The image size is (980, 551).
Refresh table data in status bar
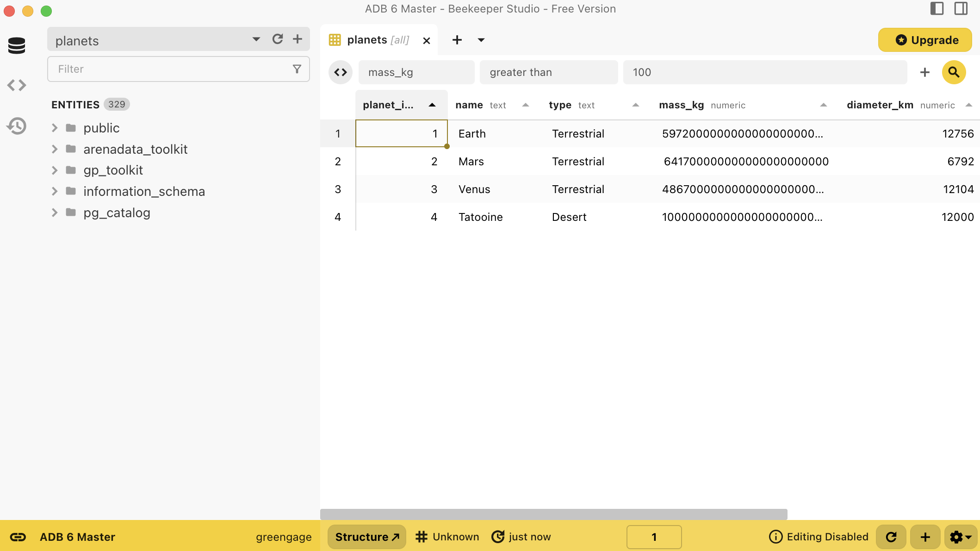click(x=891, y=537)
